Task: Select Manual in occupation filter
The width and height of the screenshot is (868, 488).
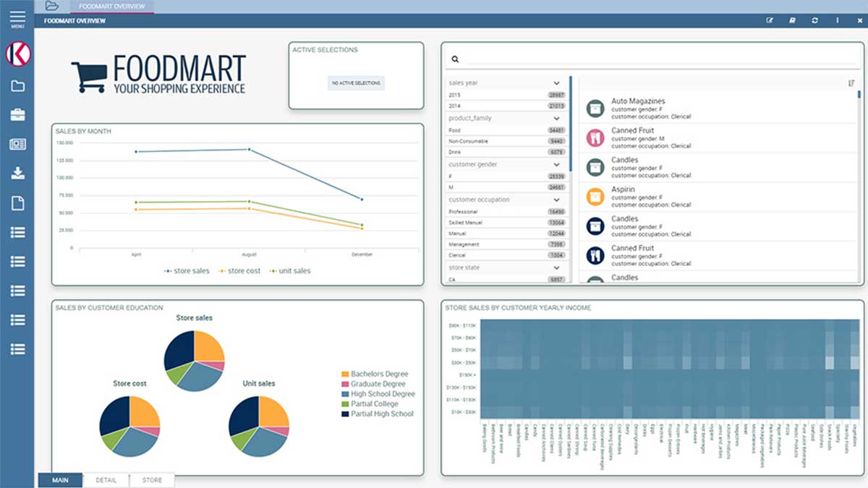Action: click(506, 234)
